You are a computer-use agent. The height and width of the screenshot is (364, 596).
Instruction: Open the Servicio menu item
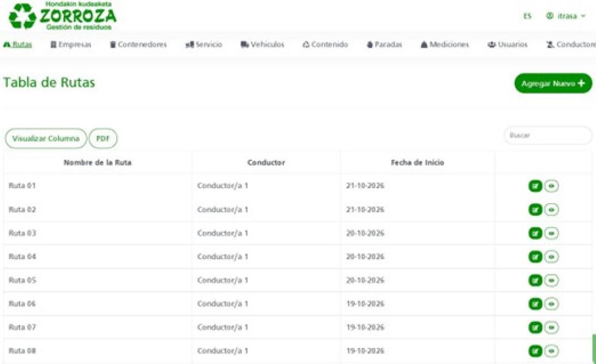(x=204, y=44)
